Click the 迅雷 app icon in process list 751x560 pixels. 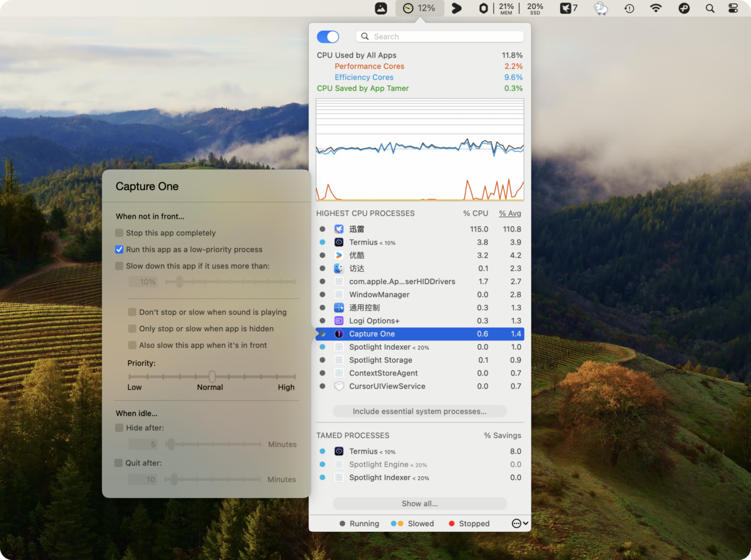pyautogui.click(x=339, y=229)
